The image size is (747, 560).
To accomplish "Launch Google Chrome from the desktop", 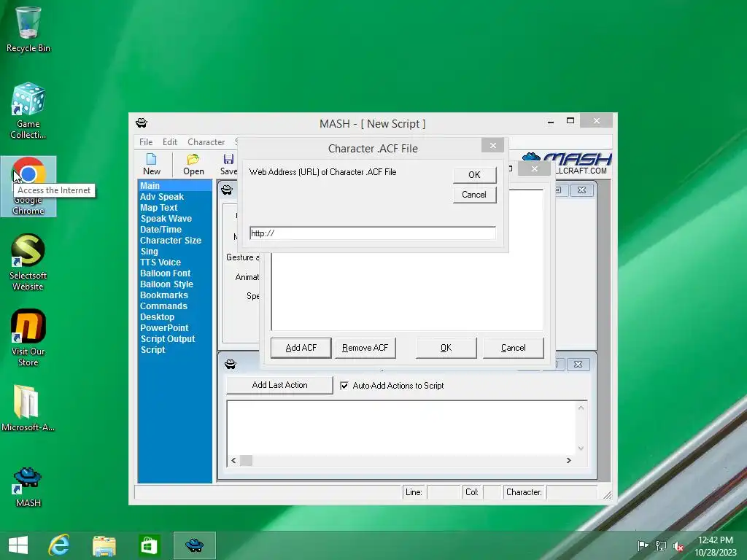I will [28, 186].
